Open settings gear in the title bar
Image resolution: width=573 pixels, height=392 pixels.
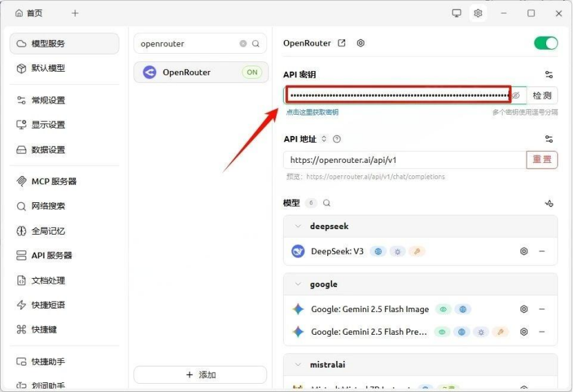point(478,13)
